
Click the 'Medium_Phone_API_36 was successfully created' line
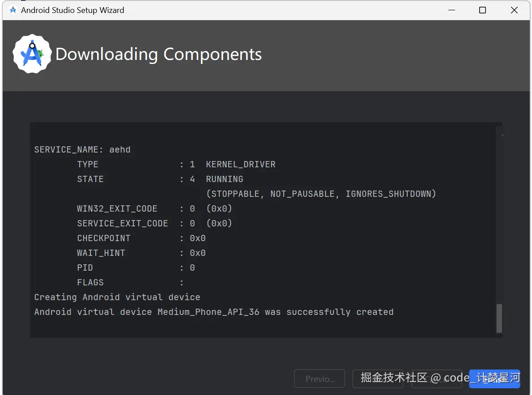click(x=214, y=312)
